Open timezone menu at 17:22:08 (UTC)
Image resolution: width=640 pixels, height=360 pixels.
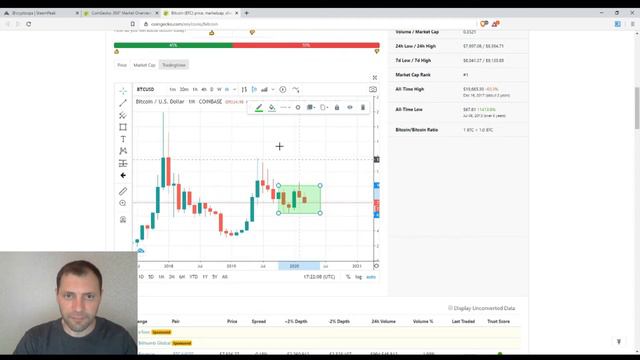319,277
